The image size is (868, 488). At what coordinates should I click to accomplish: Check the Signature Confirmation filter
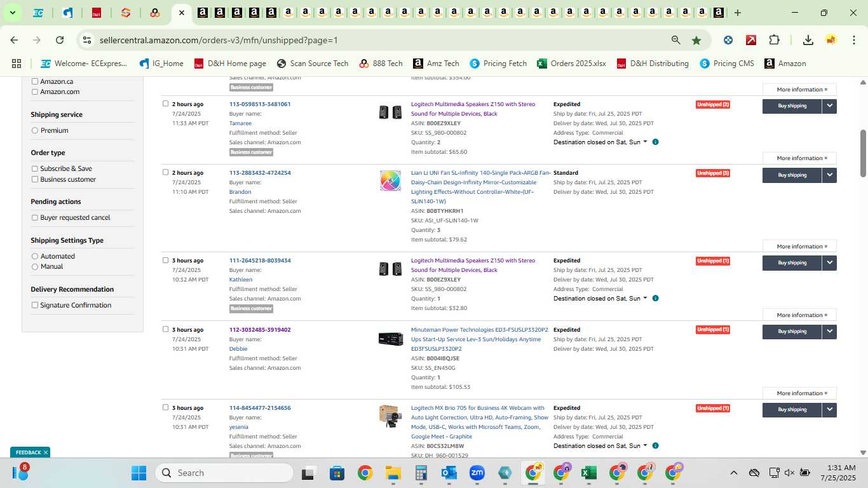35,305
